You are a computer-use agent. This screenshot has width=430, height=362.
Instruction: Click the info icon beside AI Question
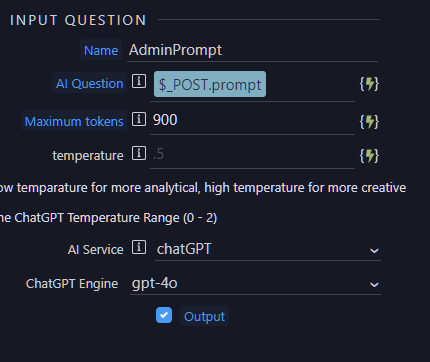point(139,81)
